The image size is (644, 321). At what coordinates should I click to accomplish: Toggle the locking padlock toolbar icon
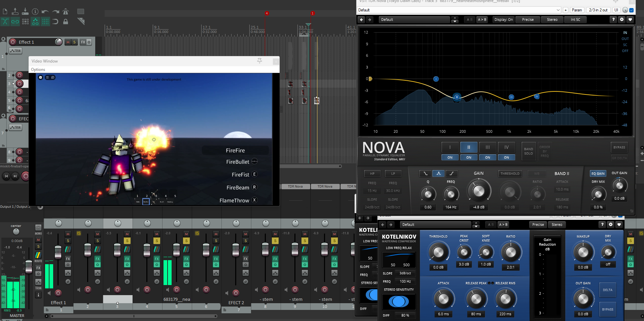pos(66,22)
